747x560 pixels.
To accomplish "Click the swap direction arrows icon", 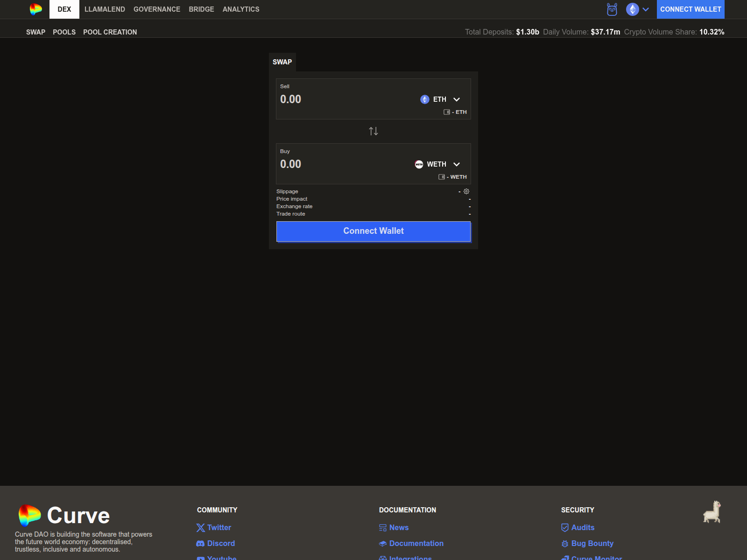I will coord(373,131).
